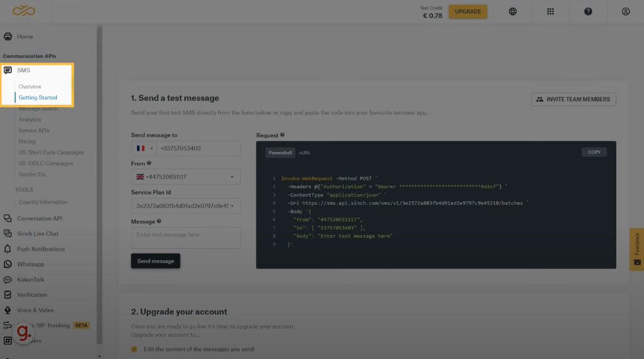Click the Push Notifications bell icon
644x359 pixels.
click(x=8, y=249)
